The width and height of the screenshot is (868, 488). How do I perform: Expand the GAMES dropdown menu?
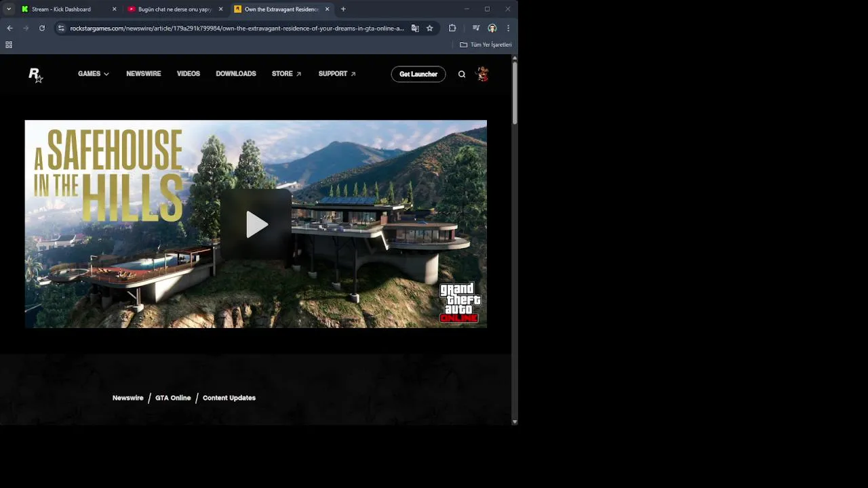94,74
